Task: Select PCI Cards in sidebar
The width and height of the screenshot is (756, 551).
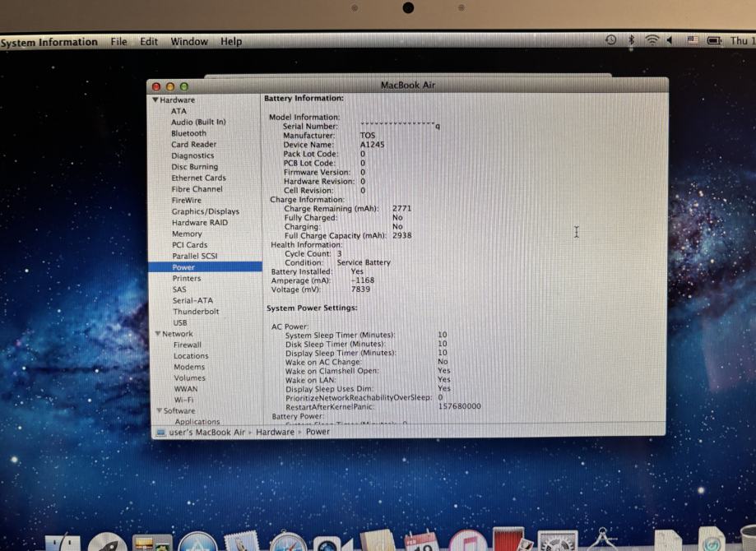Action: pos(190,245)
